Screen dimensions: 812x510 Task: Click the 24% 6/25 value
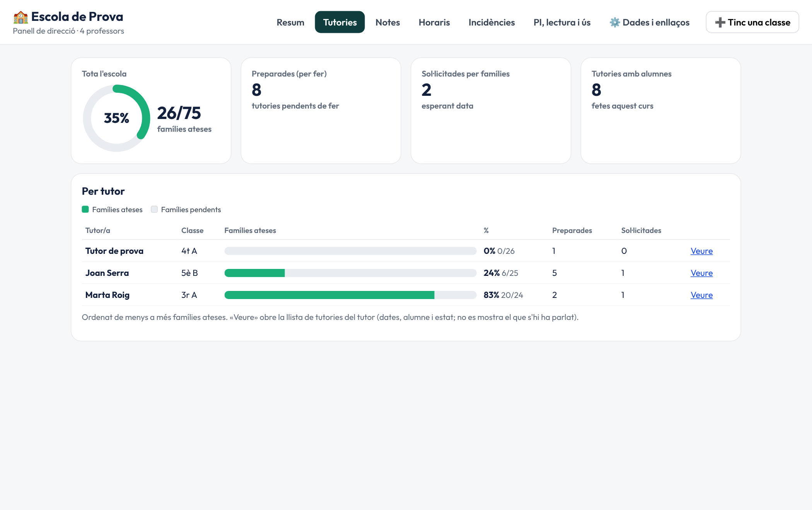point(501,273)
